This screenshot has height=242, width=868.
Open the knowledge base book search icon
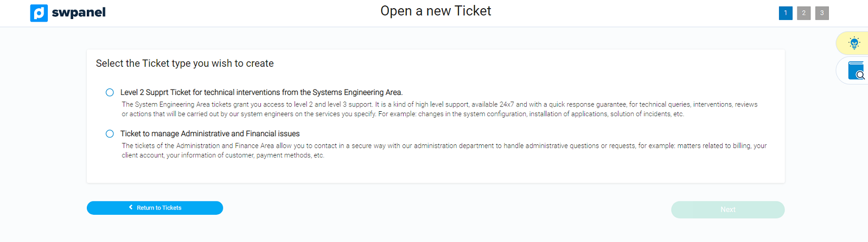[x=857, y=71]
